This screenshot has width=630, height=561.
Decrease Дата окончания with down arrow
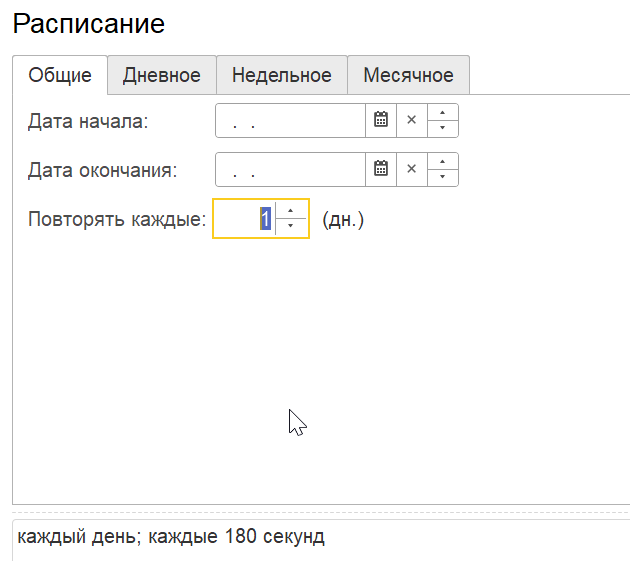[442, 178]
